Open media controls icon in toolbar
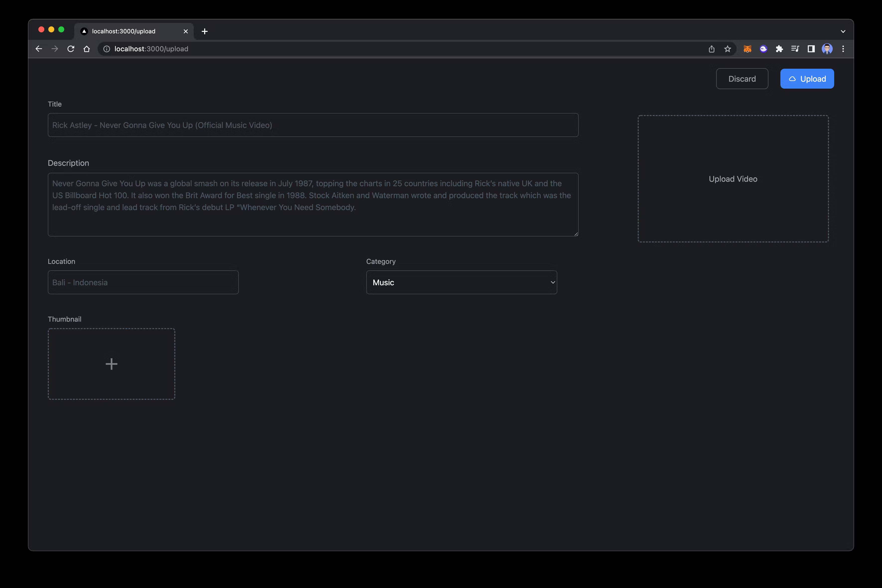The height and width of the screenshot is (588, 882). (795, 49)
